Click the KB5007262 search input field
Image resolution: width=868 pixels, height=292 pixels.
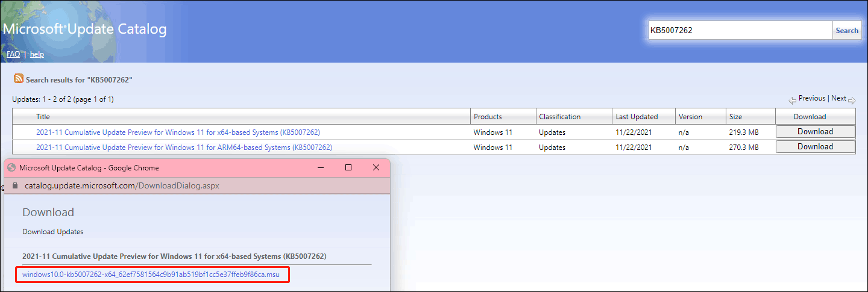pyautogui.click(x=740, y=31)
